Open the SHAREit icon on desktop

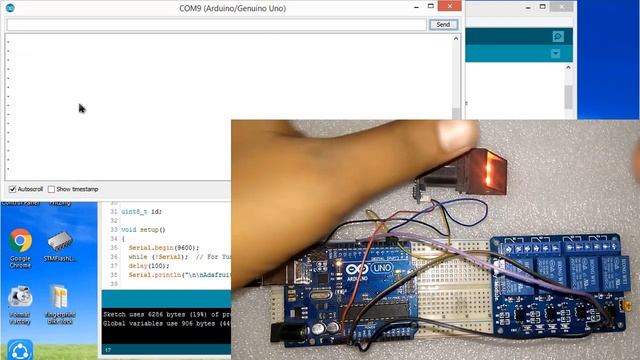[20, 350]
